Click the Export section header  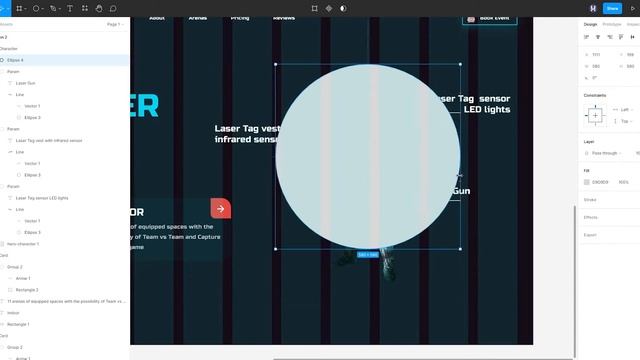590,235
